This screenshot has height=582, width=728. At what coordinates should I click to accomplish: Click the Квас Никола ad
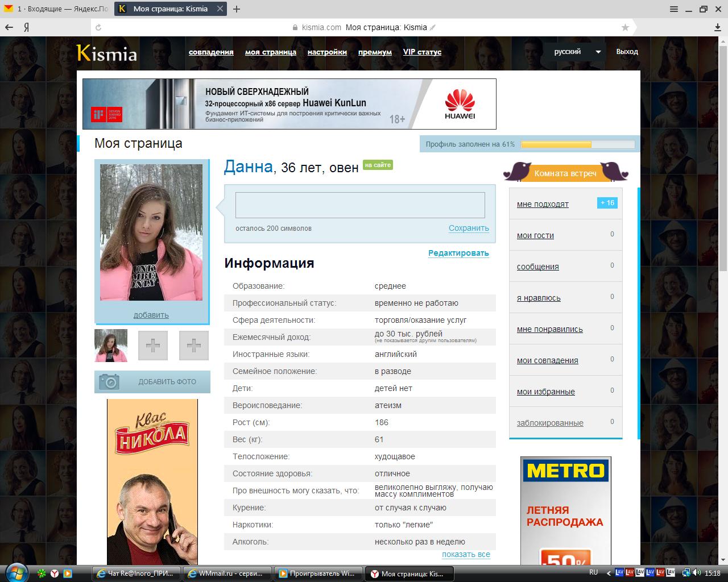click(152, 481)
